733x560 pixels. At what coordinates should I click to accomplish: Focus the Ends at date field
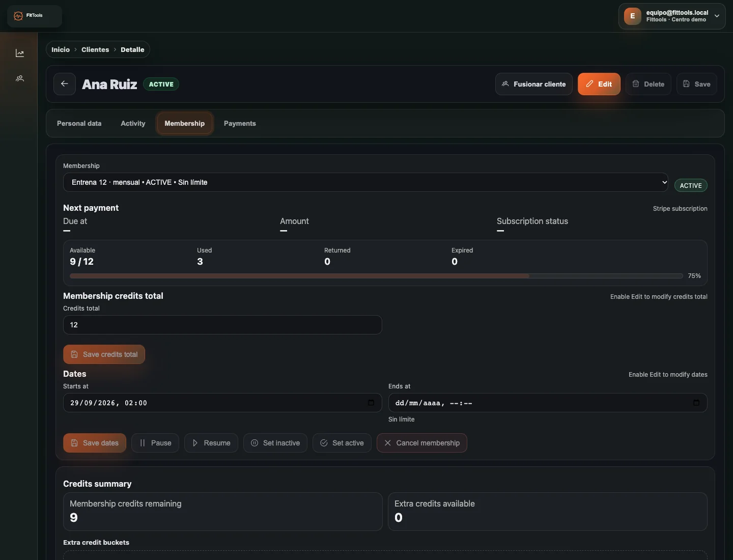click(x=548, y=403)
